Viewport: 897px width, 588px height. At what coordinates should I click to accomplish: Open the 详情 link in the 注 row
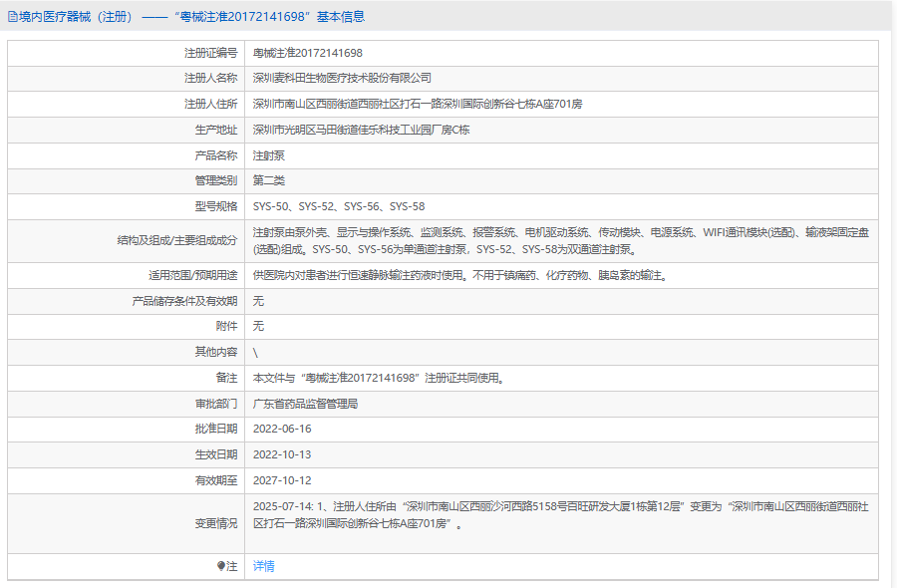pyautogui.click(x=264, y=566)
